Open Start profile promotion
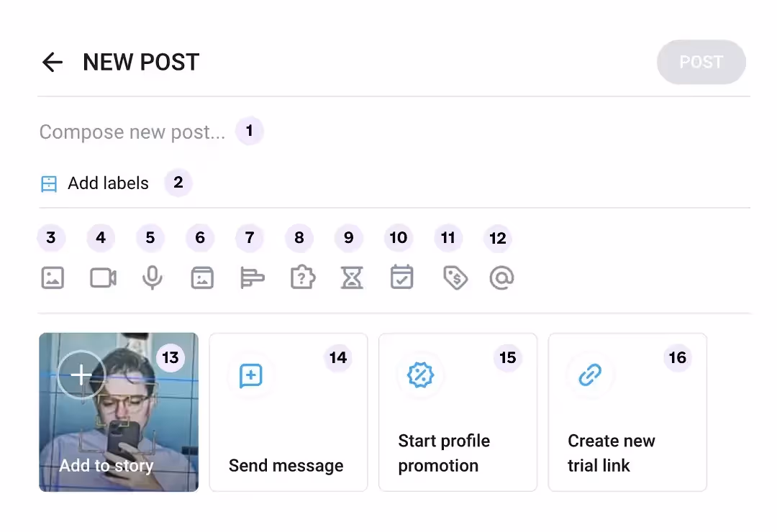This screenshot has width=777, height=532. click(458, 412)
